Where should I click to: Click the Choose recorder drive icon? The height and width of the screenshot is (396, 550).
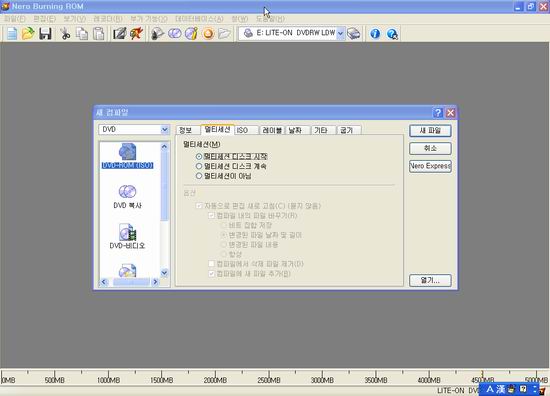click(x=354, y=34)
